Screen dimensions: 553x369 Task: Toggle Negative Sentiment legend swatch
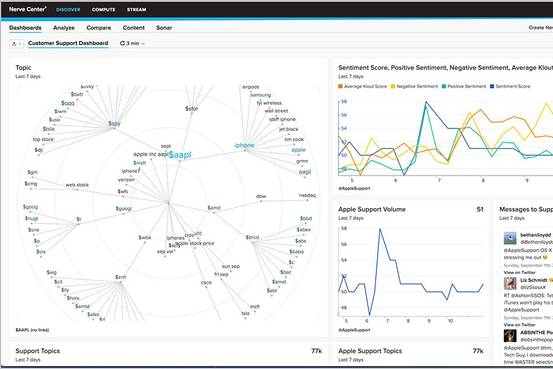[393, 86]
